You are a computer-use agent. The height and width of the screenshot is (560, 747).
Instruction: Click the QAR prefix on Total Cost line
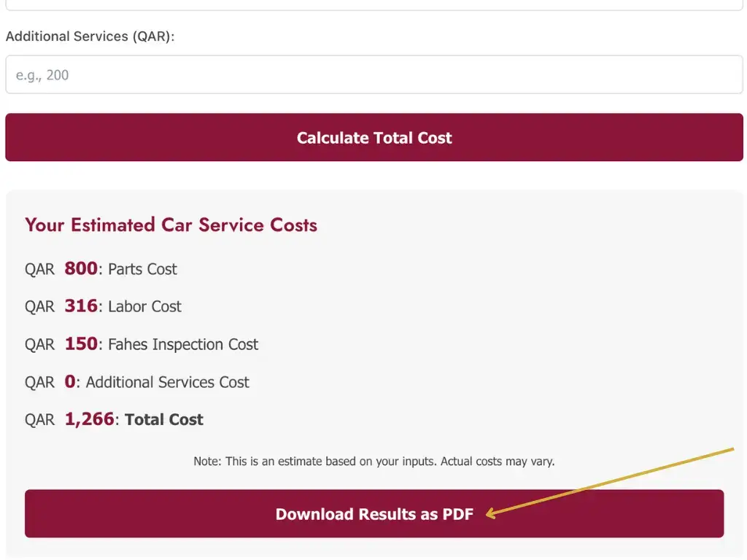coord(39,420)
